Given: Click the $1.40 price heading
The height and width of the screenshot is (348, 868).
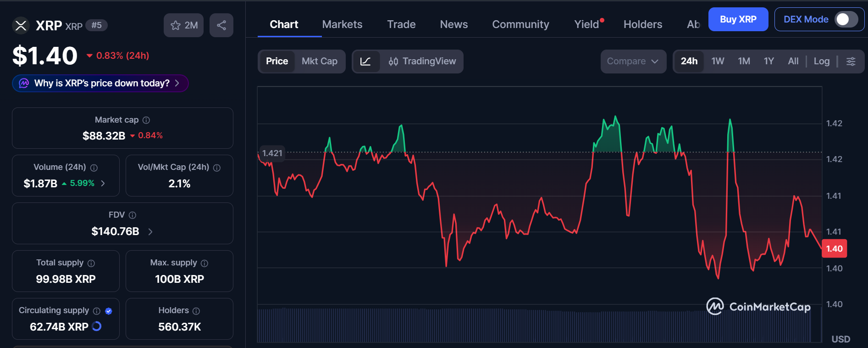Looking at the screenshot, I should point(45,56).
